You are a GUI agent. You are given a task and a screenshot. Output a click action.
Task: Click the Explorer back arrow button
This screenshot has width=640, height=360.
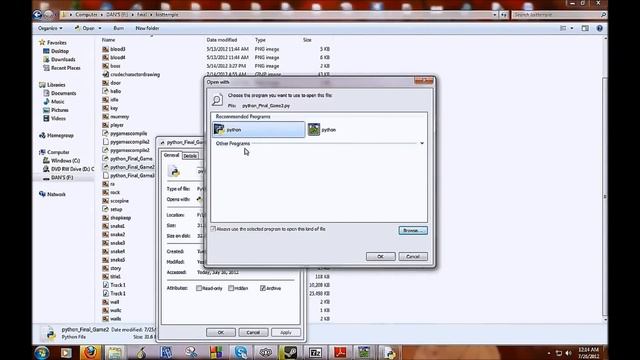tap(38, 15)
